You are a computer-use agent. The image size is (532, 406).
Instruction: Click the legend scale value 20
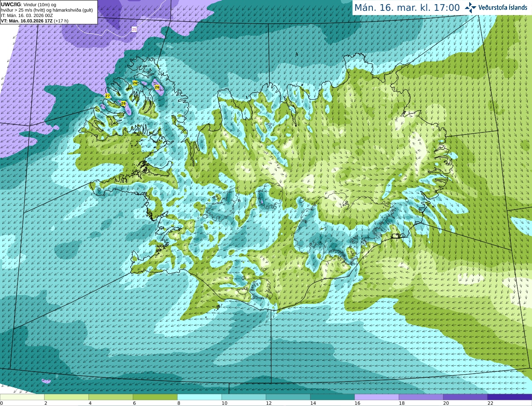point(446,403)
